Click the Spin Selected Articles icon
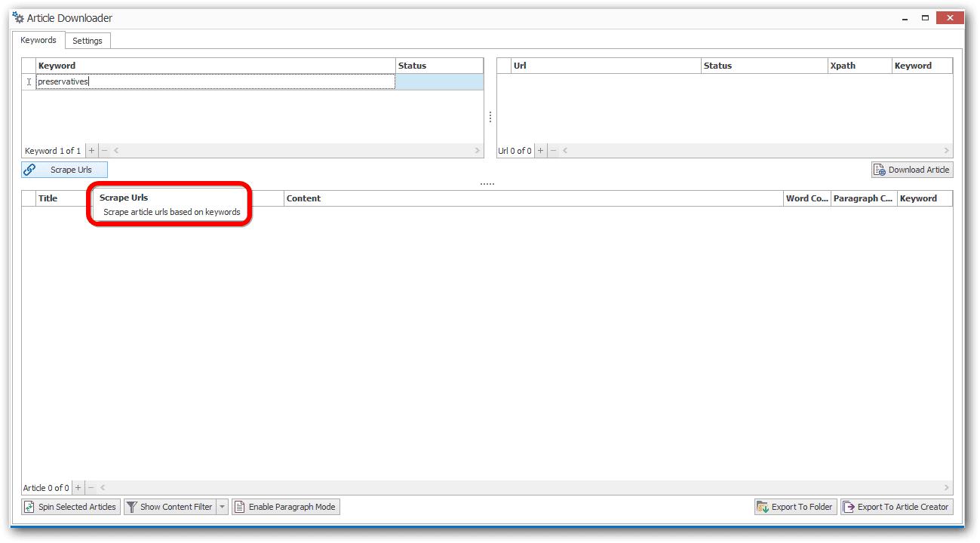The height and width of the screenshot is (543, 980). tap(29, 507)
